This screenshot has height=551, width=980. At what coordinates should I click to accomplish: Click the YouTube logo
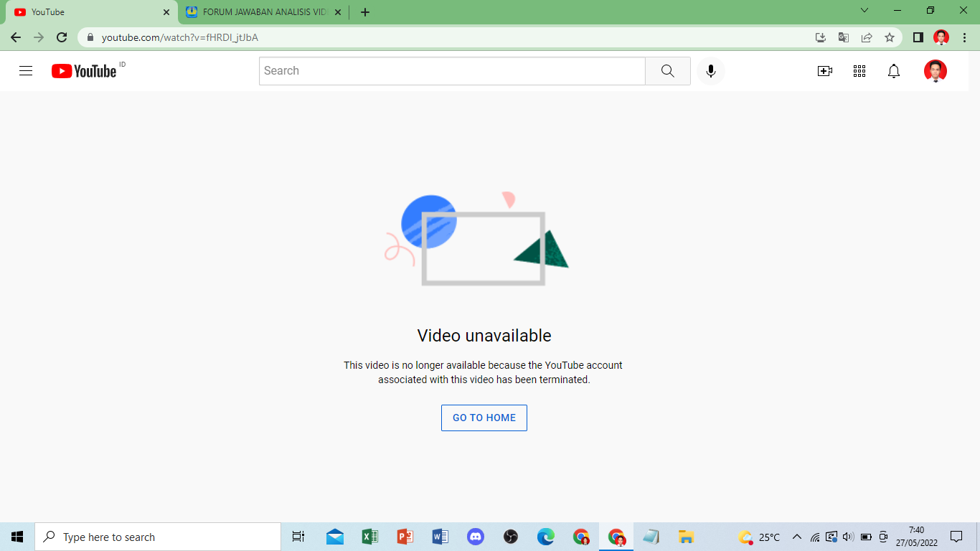84,71
